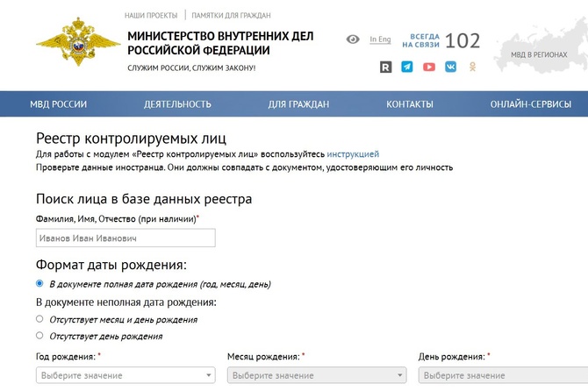Open the Telegram channel icon
The width and height of the screenshot is (588, 391).
(x=407, y=67)
